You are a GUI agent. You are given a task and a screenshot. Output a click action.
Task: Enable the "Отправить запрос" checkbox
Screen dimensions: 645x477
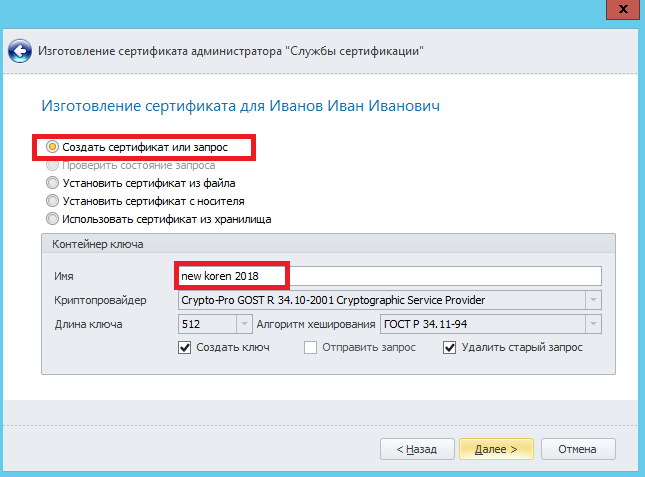click(310, 347)
